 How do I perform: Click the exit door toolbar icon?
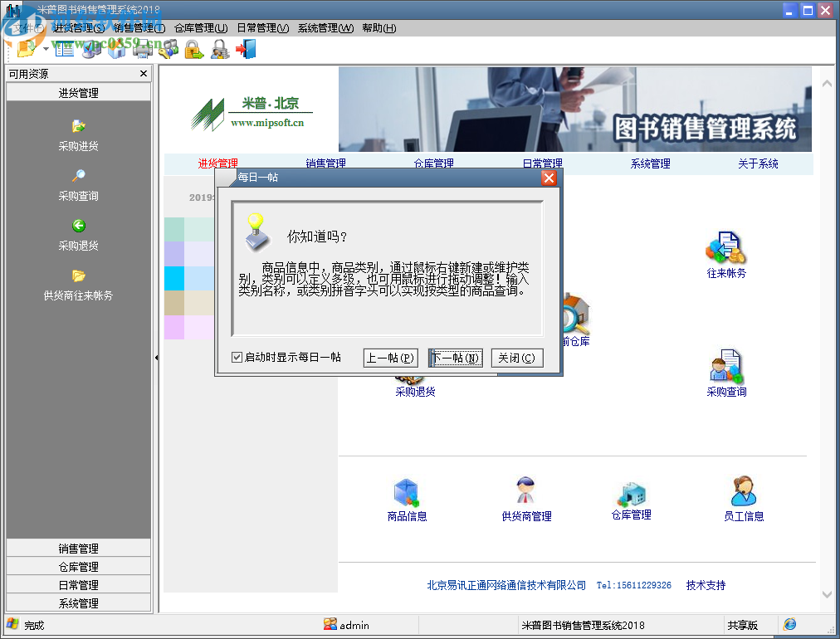[246, 49]
